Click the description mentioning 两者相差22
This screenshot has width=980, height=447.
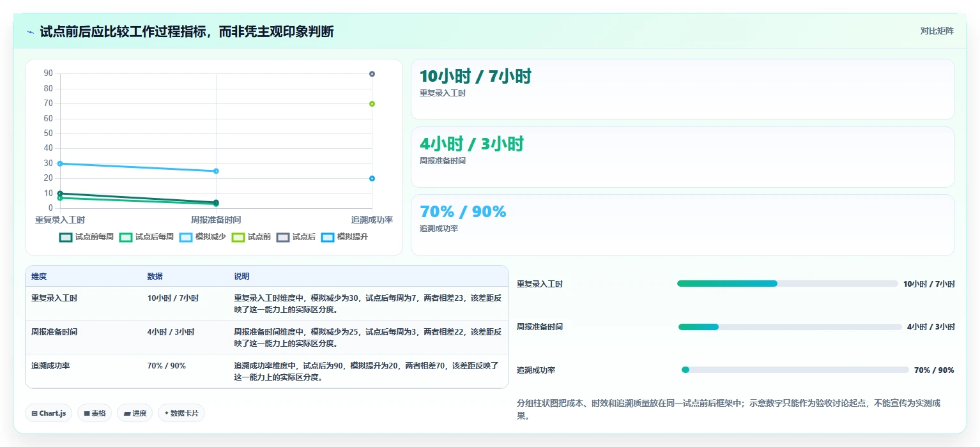(x=368, y=338)
